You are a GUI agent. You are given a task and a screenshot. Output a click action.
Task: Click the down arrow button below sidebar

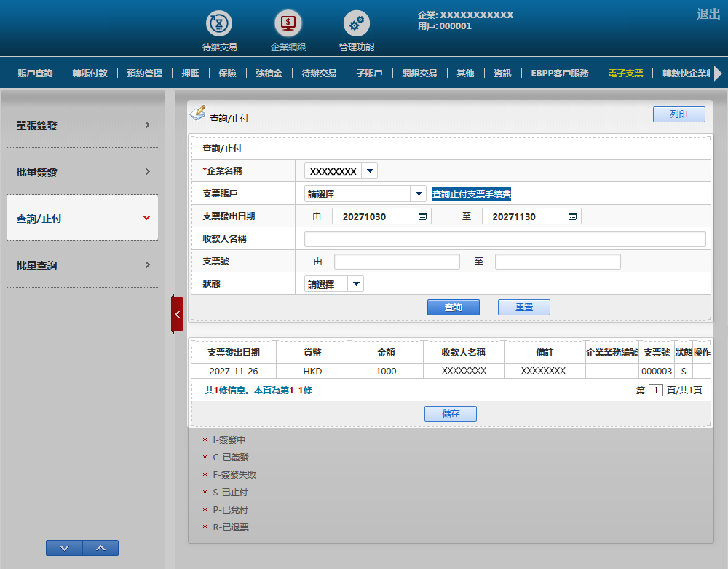point(64,548)
